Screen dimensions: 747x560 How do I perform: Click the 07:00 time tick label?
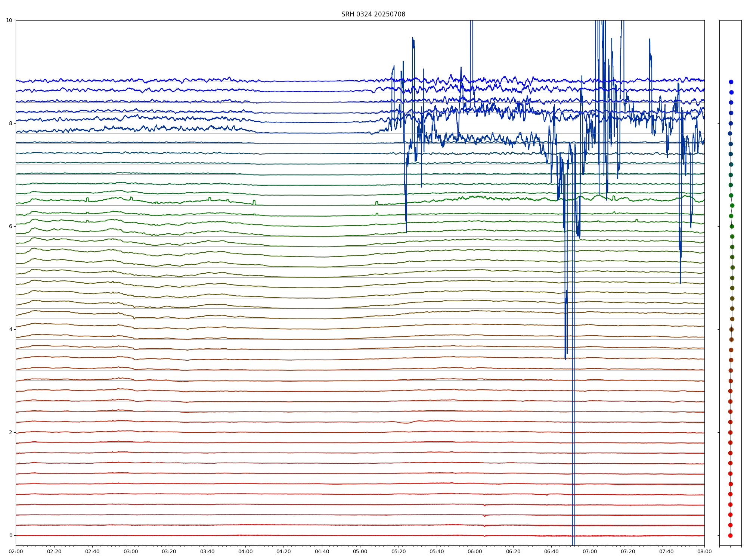pos(590,551)
